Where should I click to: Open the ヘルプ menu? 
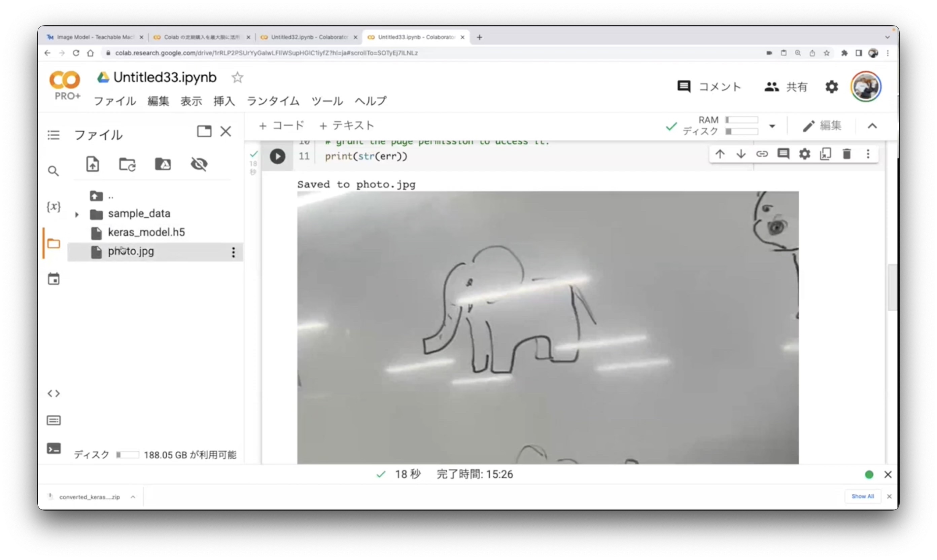[371, 101]
